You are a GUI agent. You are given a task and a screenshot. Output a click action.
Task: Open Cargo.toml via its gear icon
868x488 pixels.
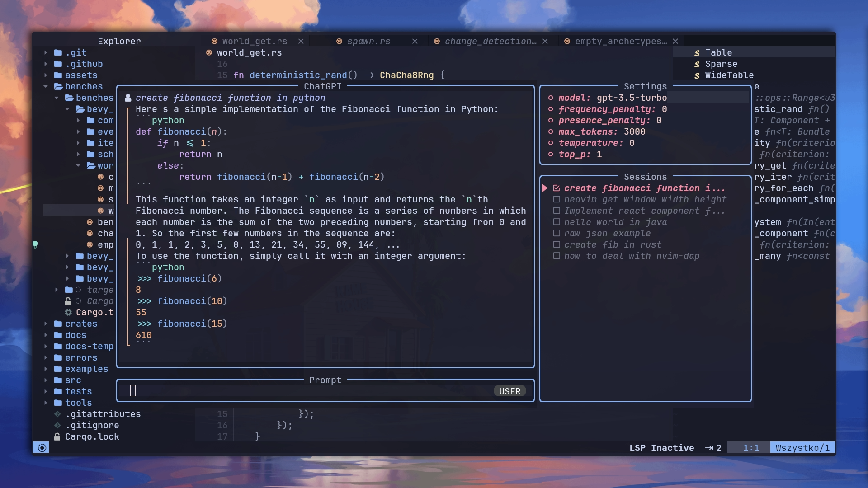pyautogui.click(x=69, y=312)
